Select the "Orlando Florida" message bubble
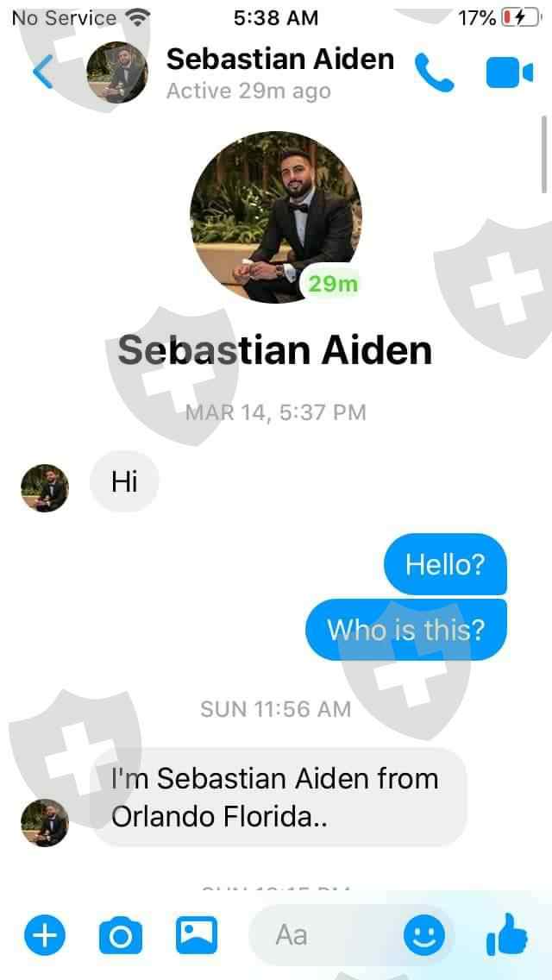 (279, 797)
